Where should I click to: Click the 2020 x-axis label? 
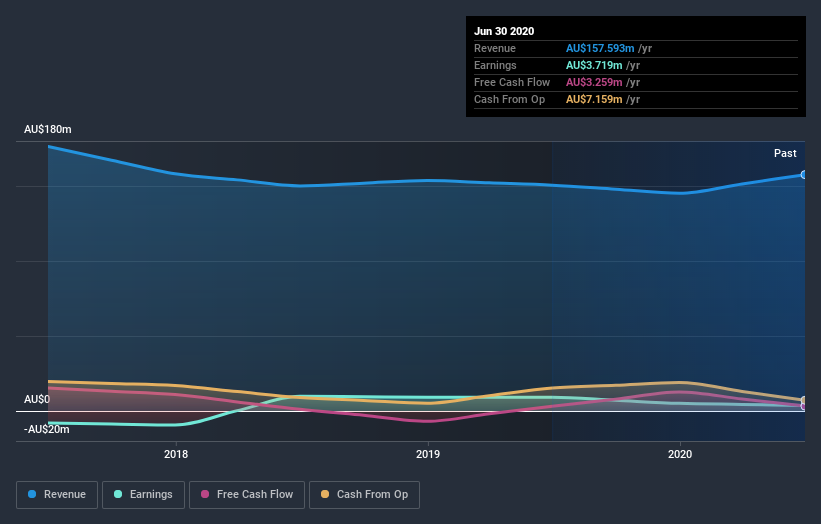(x=680, y=454)
